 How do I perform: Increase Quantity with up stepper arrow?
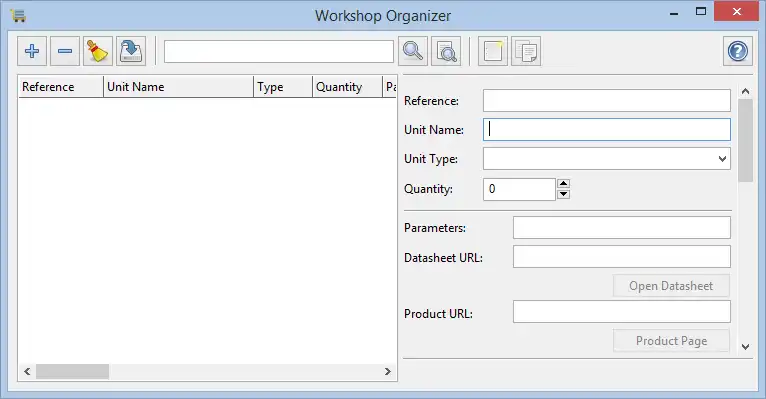coord(564,184)
